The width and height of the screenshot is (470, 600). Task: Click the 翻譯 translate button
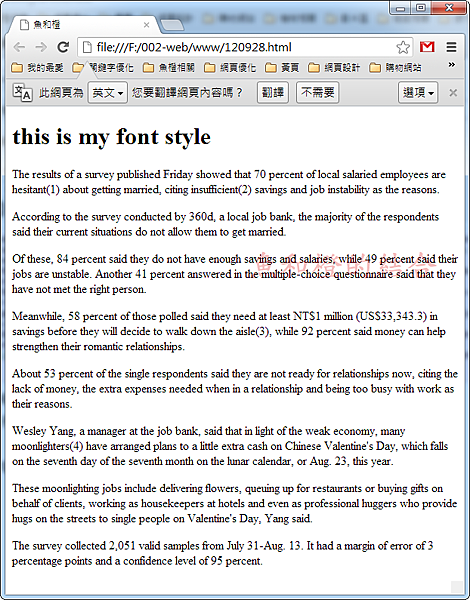[x=273, y=93]
